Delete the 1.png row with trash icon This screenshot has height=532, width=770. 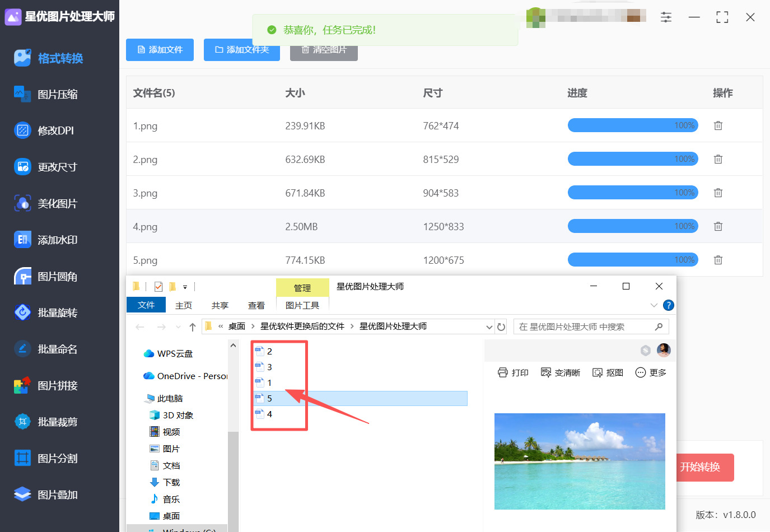(x=718, y=125)
